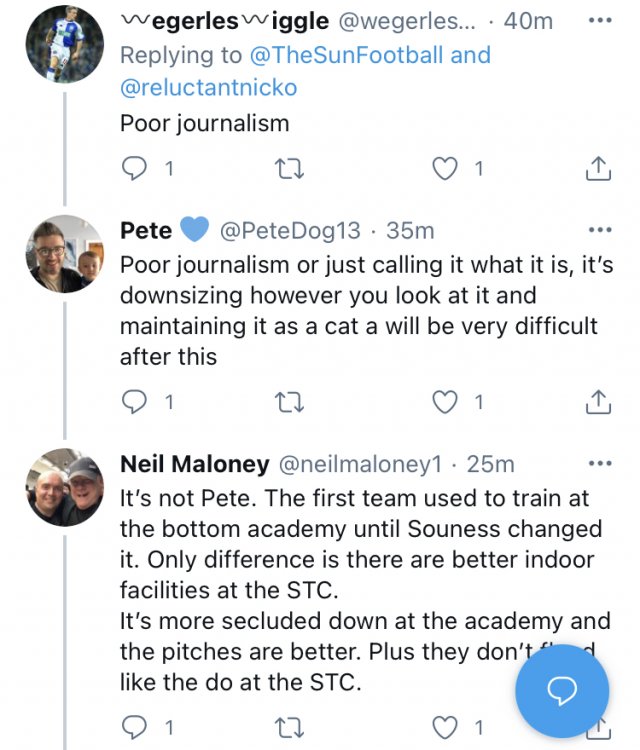Share Pete's tweet using share icon
This screenshot has height=750, width=640.
coord(597,402)
